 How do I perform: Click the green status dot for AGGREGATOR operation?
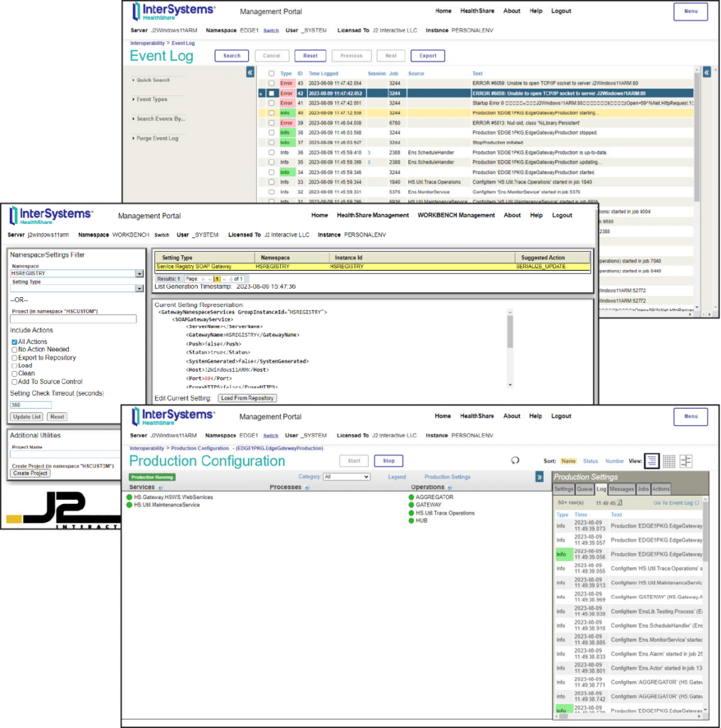[410, 497]
